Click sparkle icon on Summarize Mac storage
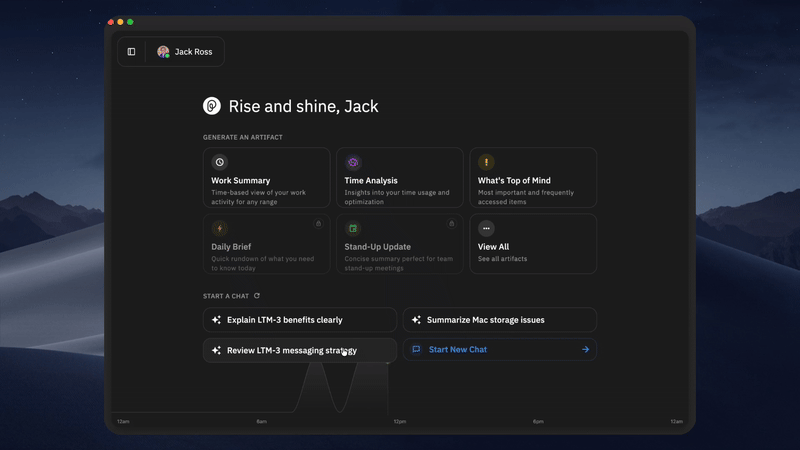 416,320
